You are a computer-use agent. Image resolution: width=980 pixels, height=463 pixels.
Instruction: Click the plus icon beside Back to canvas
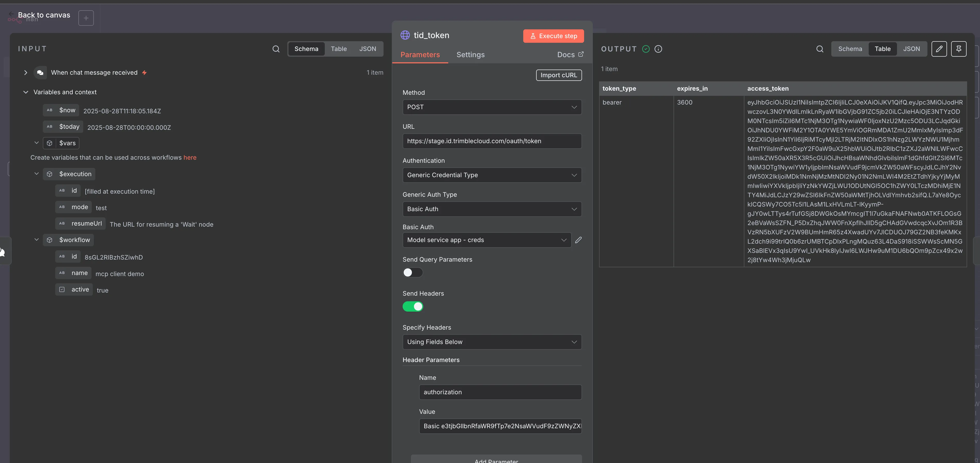tap(86, 18)
